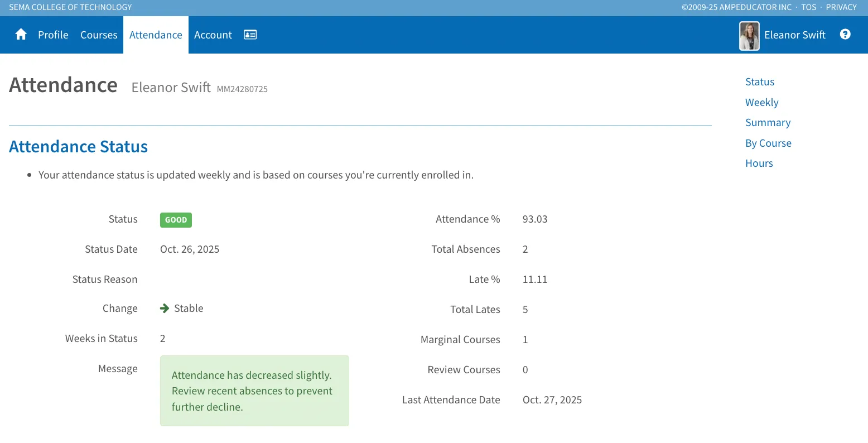The image size is (868, 443).
Task: Click the Marginal Courses label
Action: [460, 340]
